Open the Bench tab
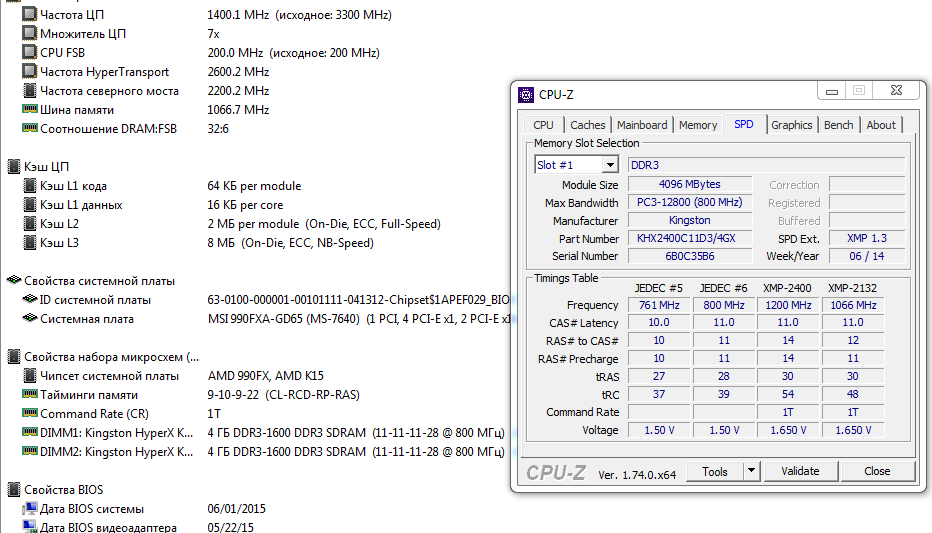Screen dimensions: 932x533 click(x=839, y=125)
